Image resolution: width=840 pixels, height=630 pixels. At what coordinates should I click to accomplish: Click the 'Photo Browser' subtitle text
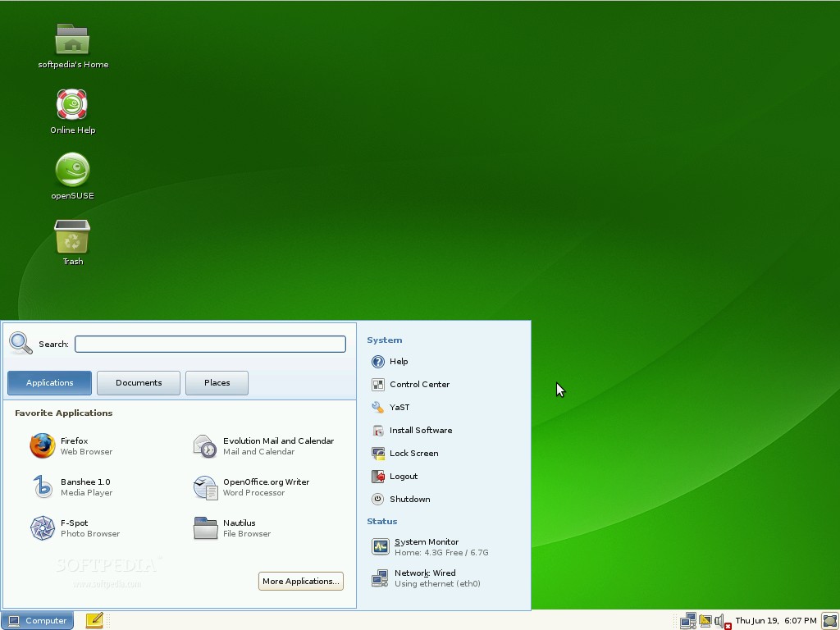click(x=90, y=533)
